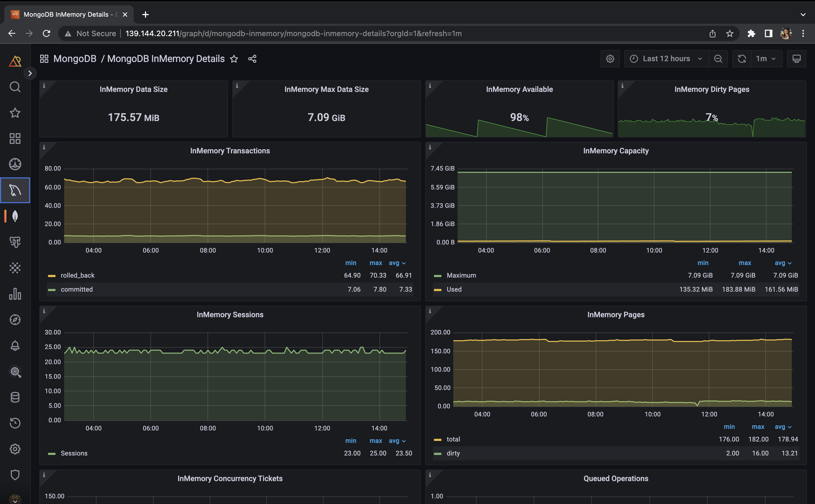Open the Percona PMM home logo
815x504 pixels.
point(15,61)
